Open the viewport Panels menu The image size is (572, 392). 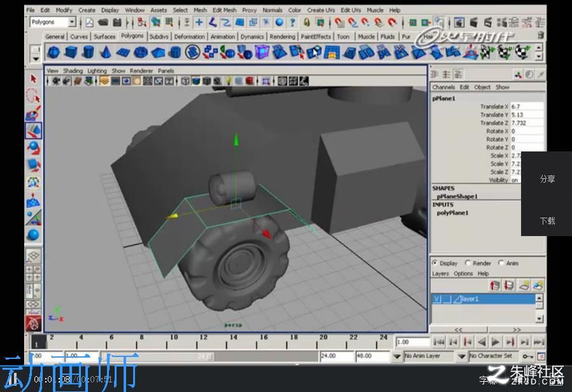point(166,71)
